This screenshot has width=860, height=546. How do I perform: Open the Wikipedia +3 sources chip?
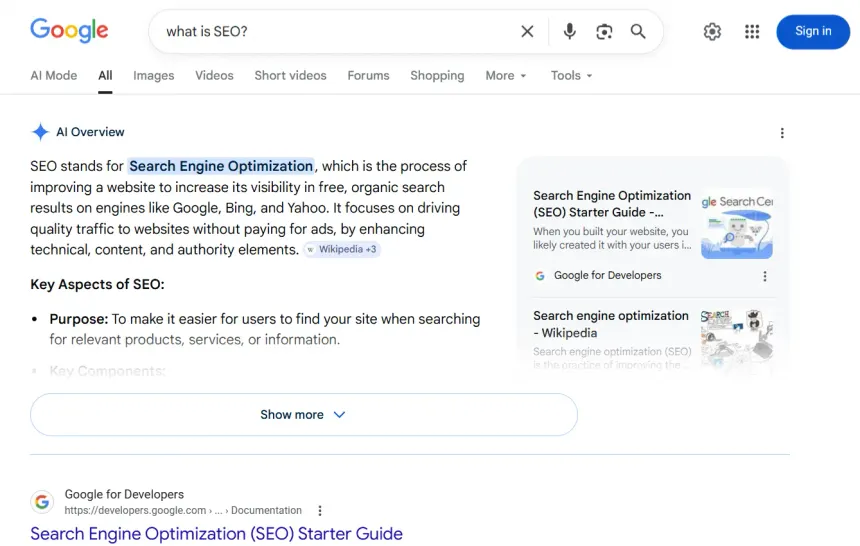(342, 249)
